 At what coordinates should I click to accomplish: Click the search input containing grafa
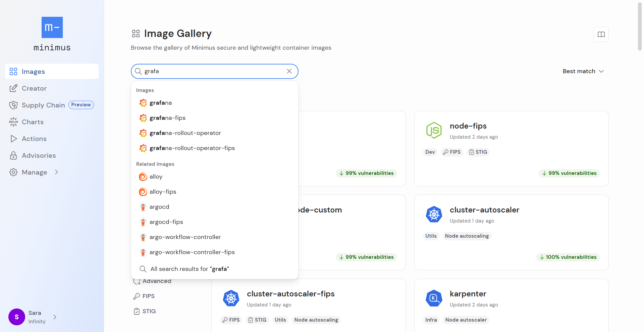(214, 71)
